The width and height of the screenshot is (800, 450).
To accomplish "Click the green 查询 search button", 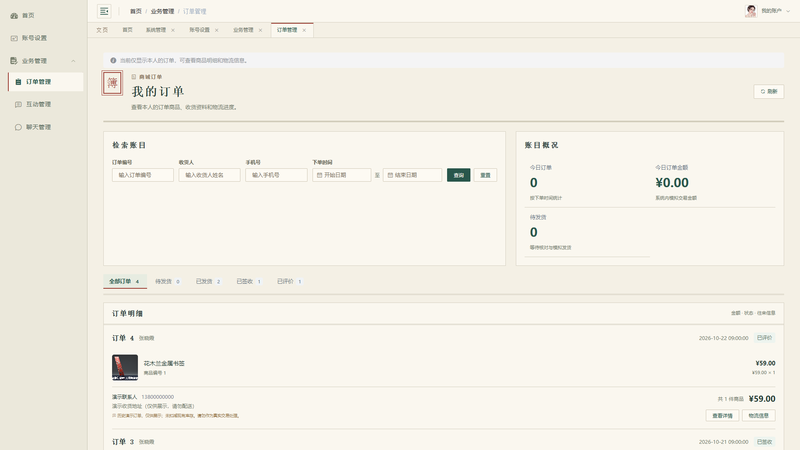I will 459,175.
